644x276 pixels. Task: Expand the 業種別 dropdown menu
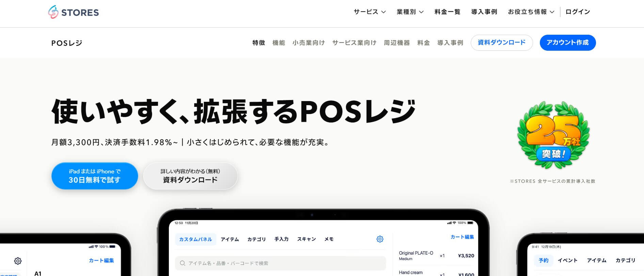point(410,12)
